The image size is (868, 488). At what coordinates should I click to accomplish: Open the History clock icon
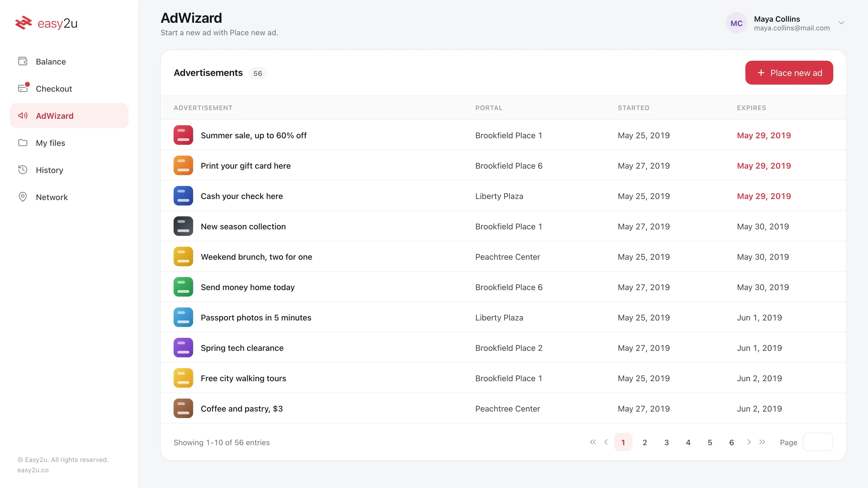23,170
